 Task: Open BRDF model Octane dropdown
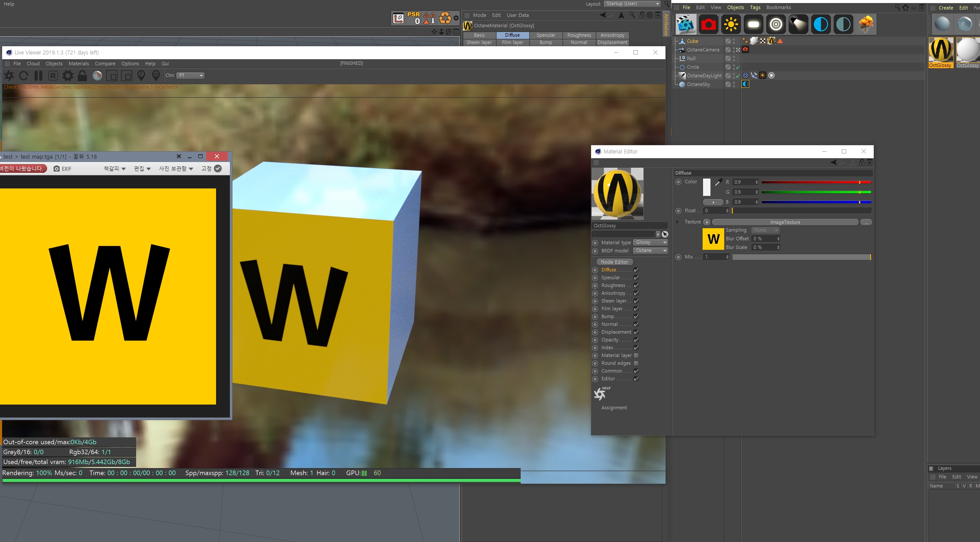pyautogui.click(x=651, y=251)
